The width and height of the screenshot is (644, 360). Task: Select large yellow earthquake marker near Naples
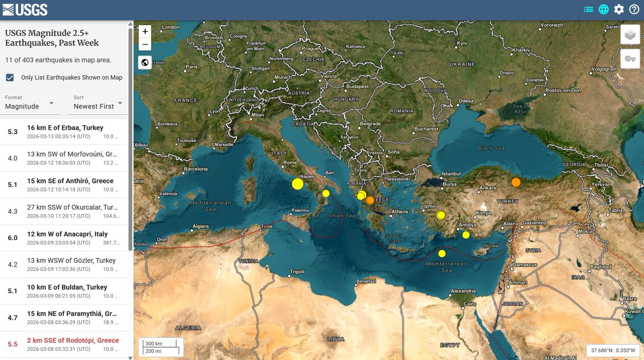click(298, 184)
